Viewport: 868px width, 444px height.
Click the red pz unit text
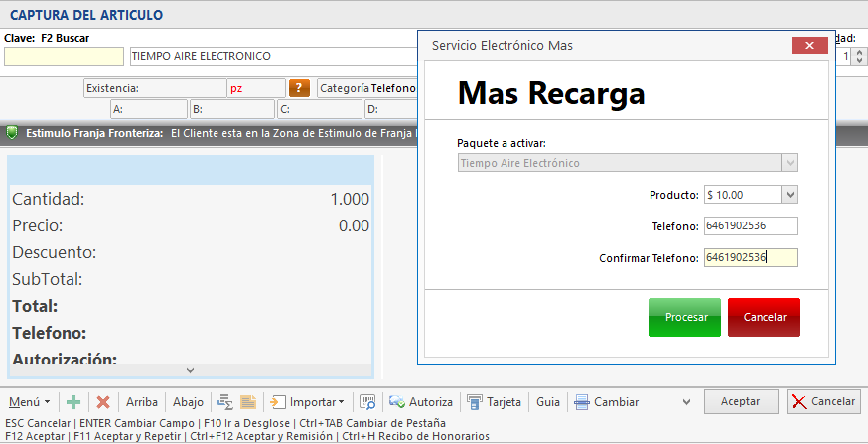[236, 88]
